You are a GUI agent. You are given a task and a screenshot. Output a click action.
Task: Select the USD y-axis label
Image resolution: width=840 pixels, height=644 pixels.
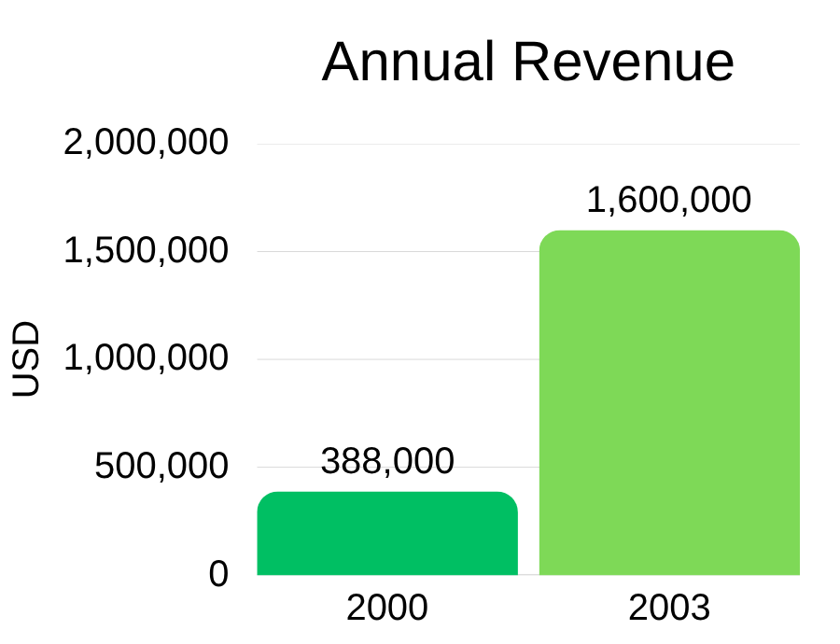[x=27, y=359]
